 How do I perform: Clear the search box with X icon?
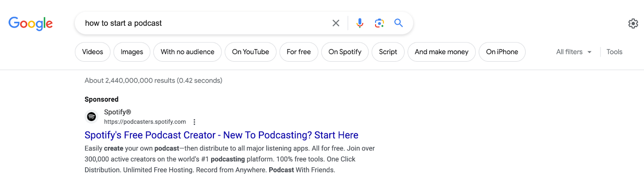click(336, 23)
